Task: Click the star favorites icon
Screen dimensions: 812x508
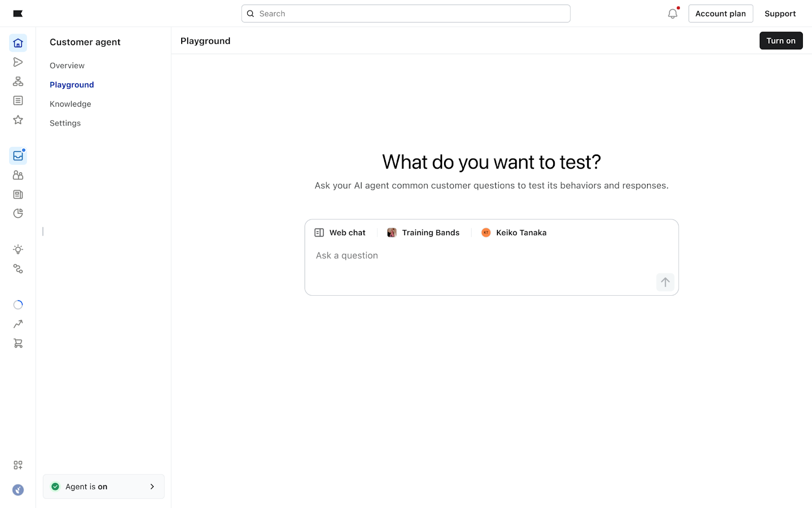Action: pyautogui.click(x=18, y=120)
